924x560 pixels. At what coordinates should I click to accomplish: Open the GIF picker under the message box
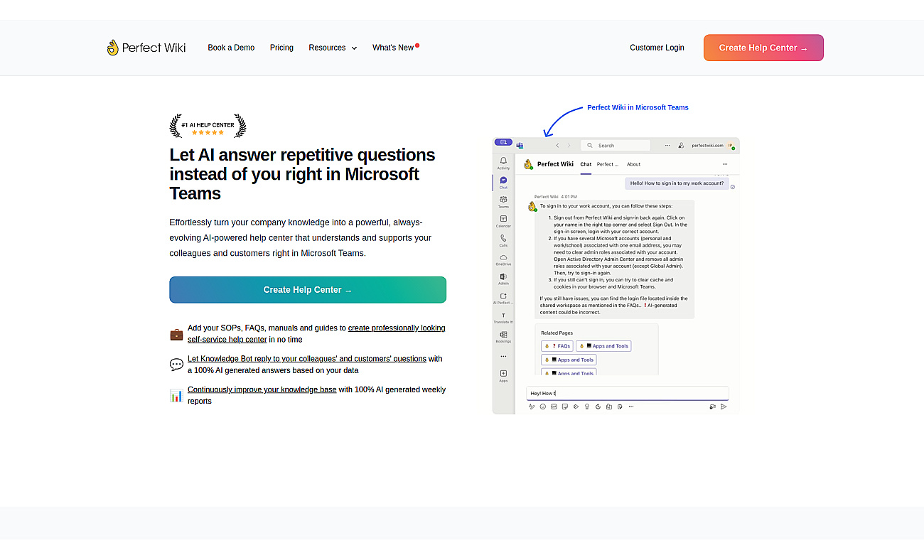point(554,406)
